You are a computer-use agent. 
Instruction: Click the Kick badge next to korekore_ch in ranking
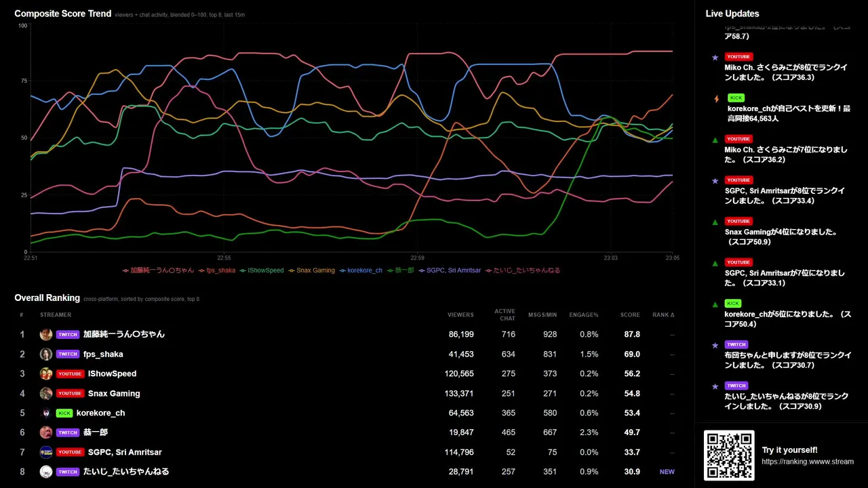tap(64, 413)
